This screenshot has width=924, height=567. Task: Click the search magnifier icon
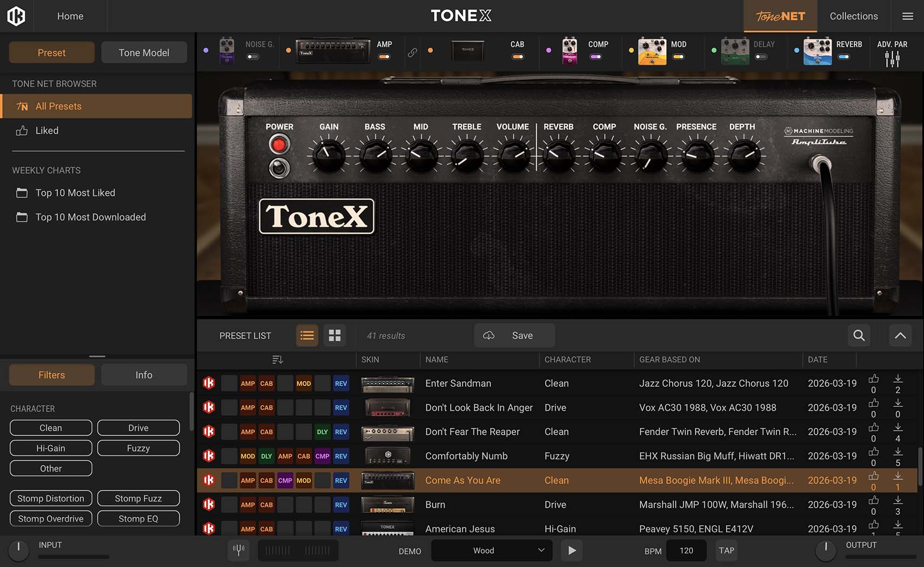[859, 335]
